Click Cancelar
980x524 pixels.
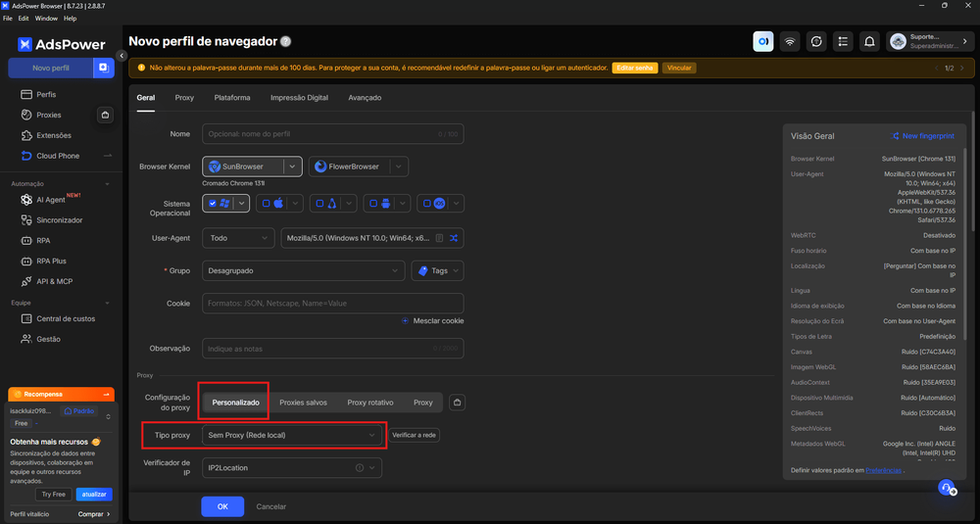[271, 506]
